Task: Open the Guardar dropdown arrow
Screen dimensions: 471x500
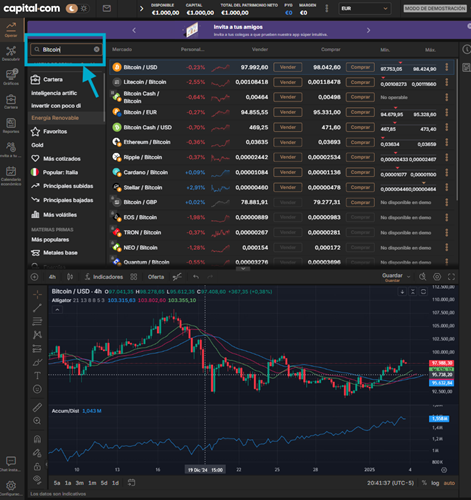Action: click(x=408, y=277)
